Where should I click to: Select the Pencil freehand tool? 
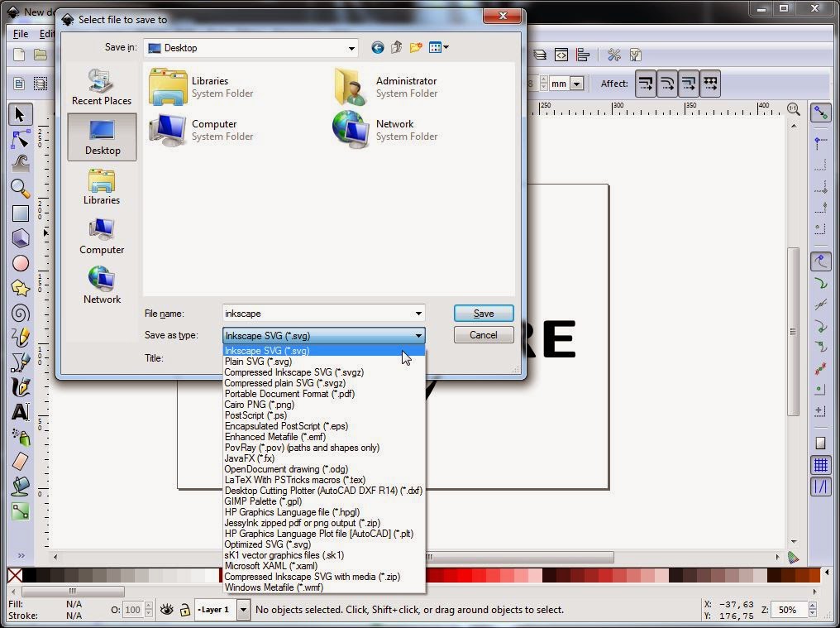(x=21, y=338)
